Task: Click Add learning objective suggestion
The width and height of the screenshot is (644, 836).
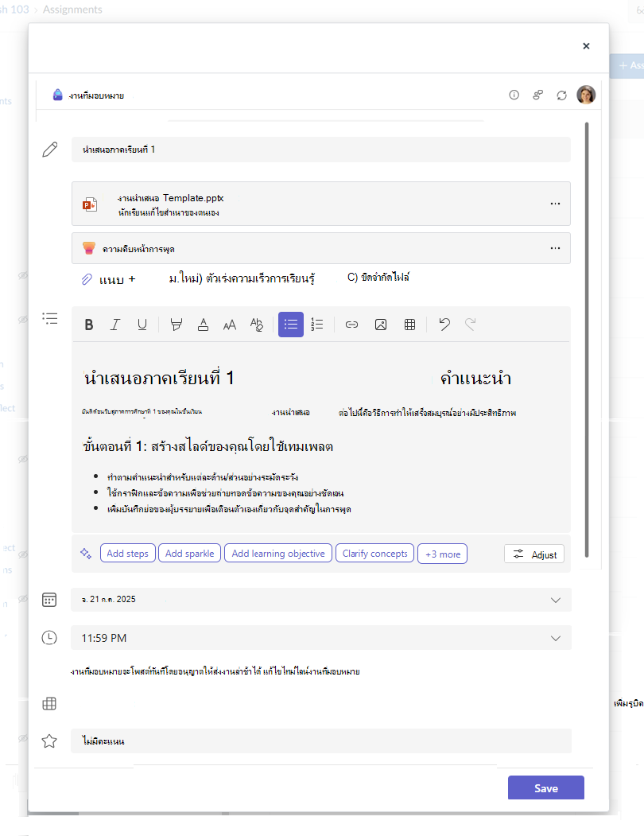Action: point(278,554)
